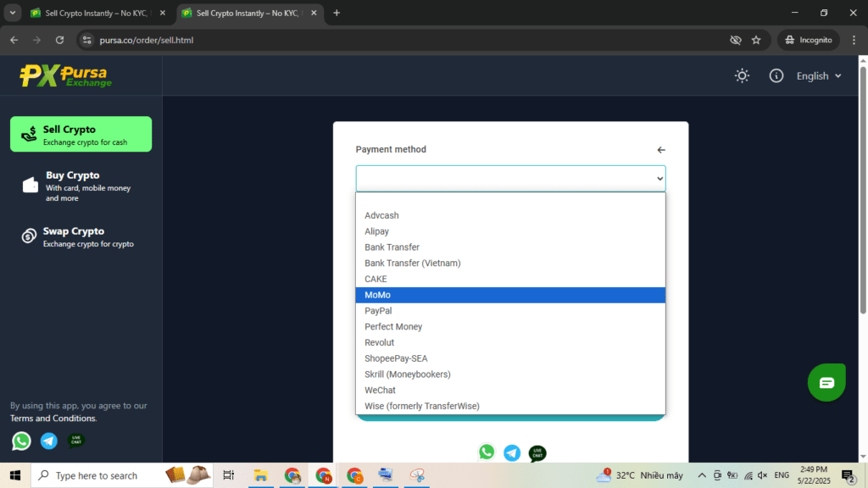The height and width of the screenshot is (488, 868).
Task: Click the Terms and Conditions link
Action: (x=53, y=419)
